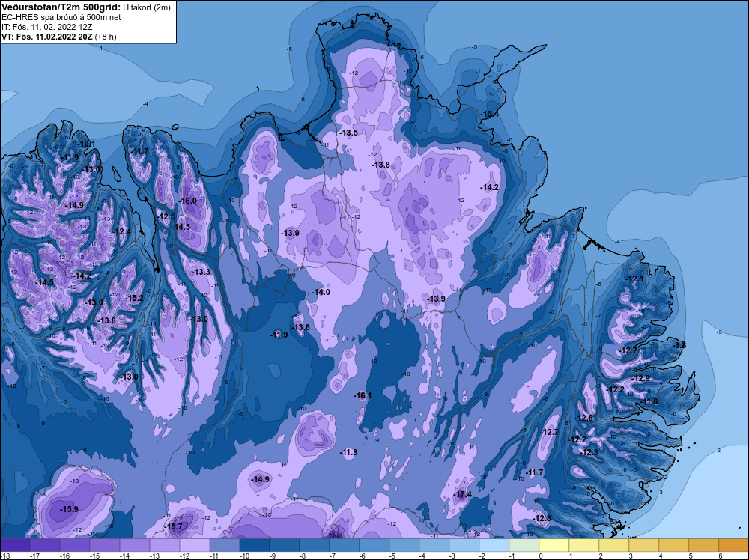This screenshot has height=560, width=749.
Task: Click the orange legend swatch labeled 6
Action: [734, 545]
